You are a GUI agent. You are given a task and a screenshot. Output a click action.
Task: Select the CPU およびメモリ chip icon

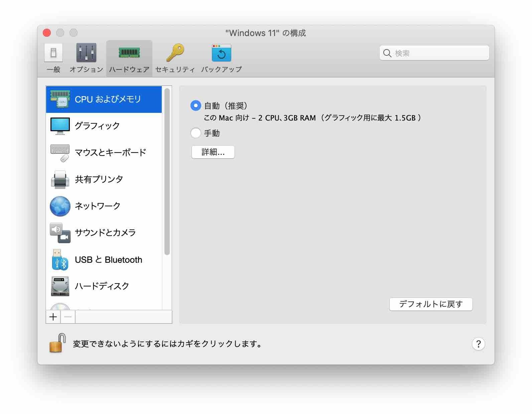(60, 99)
